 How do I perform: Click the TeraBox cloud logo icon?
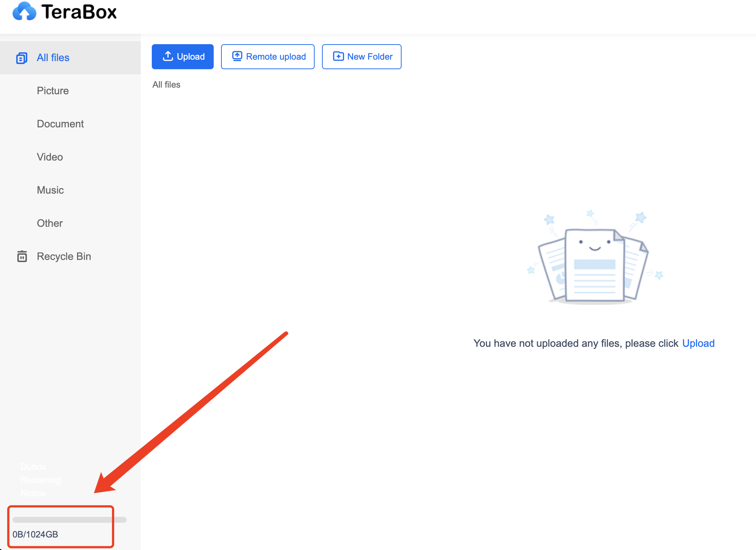[24, 11]
